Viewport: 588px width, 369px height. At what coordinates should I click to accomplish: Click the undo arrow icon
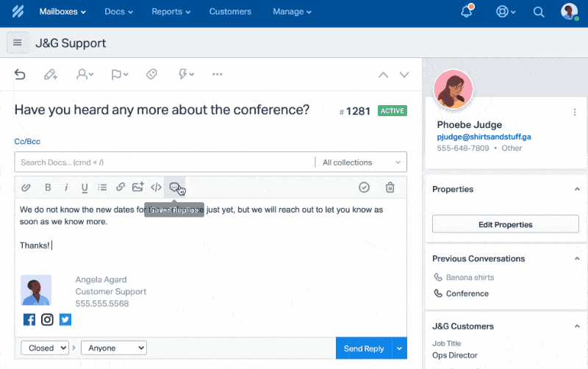(20, 74)
